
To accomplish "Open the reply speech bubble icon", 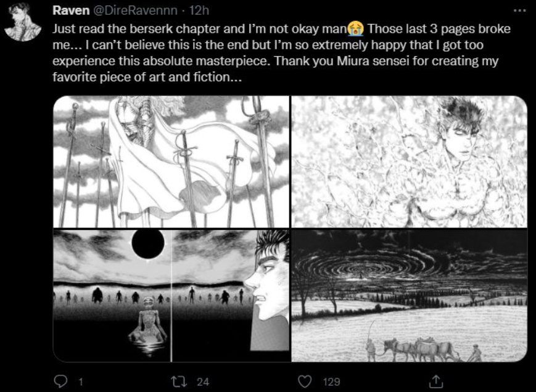I will [61, 381].
